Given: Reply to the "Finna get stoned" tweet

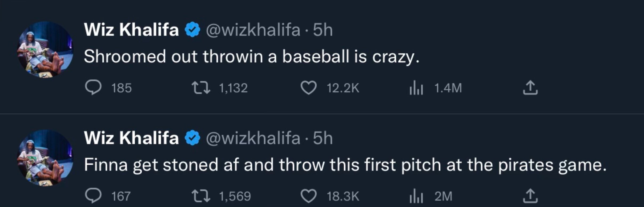Looking at the screenshot, I should (93, 196).
